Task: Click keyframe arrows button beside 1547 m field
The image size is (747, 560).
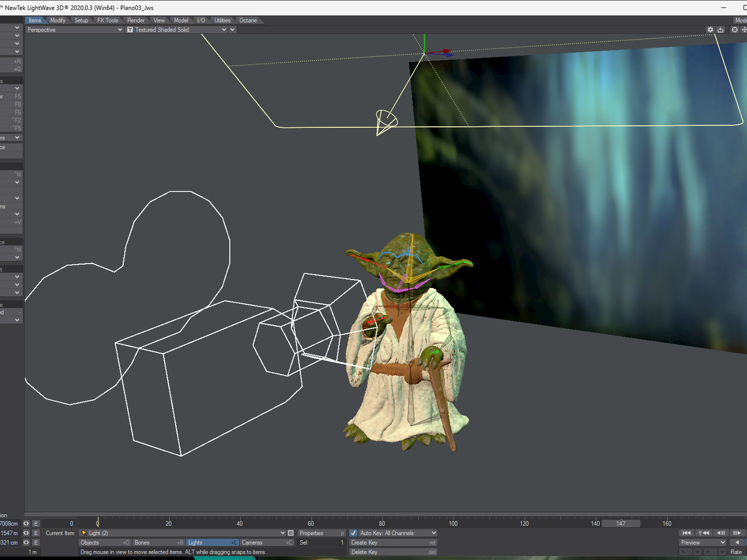Action: click(x=26, y=533)
